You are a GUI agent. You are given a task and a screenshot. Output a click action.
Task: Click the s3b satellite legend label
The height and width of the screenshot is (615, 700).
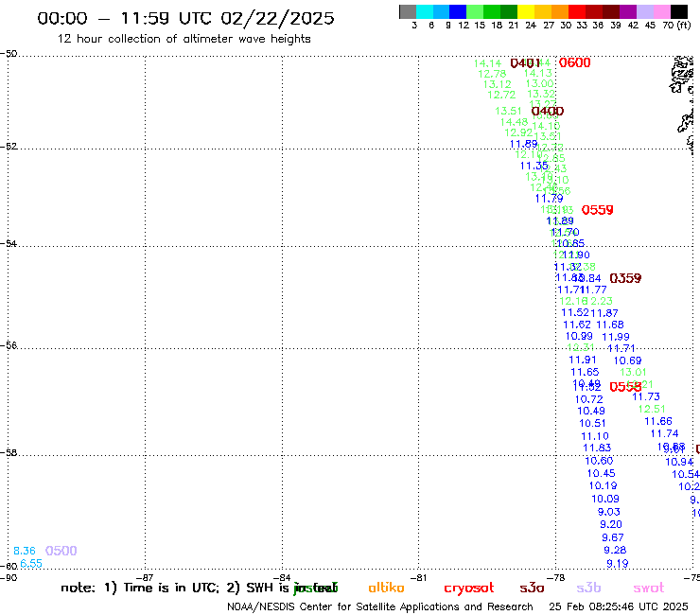(588, 589)
